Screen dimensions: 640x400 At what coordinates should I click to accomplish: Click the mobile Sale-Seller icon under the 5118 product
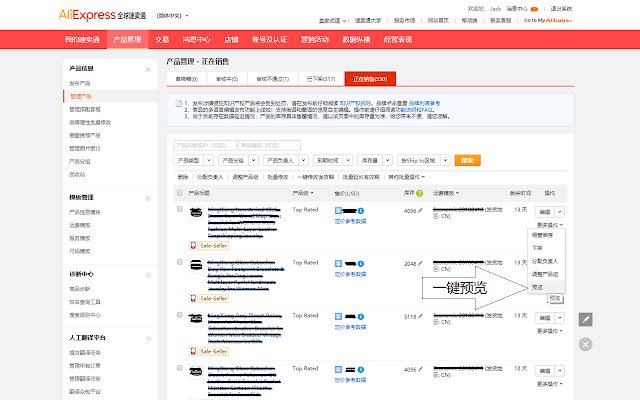tap(193, 351)
